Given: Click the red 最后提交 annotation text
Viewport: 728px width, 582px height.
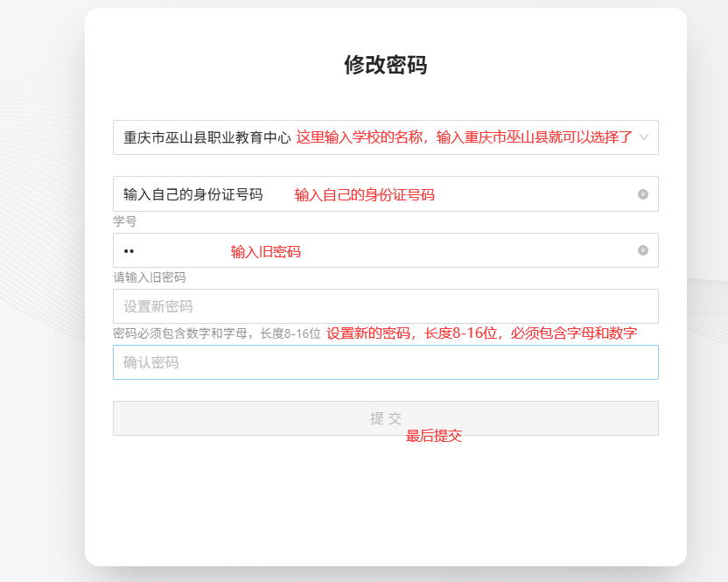Looking at the screenshot, I should (434, 437).
